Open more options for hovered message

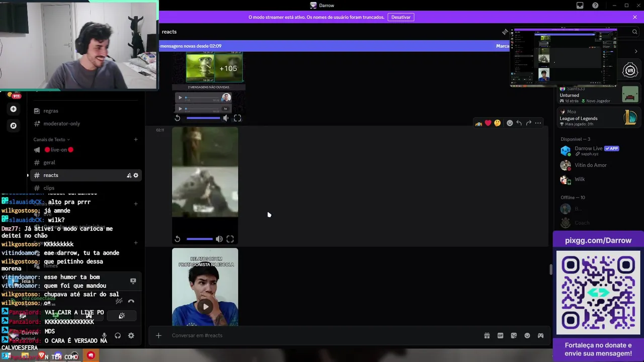click(x=538, y=123)
